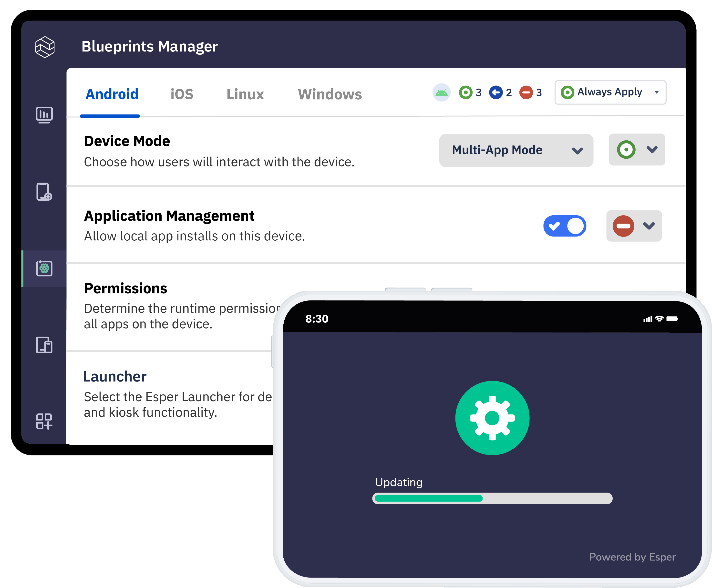Open the Multi-App Mode dropdown
The width and height of the screenshot is (712, 588).
click(516, 150)
